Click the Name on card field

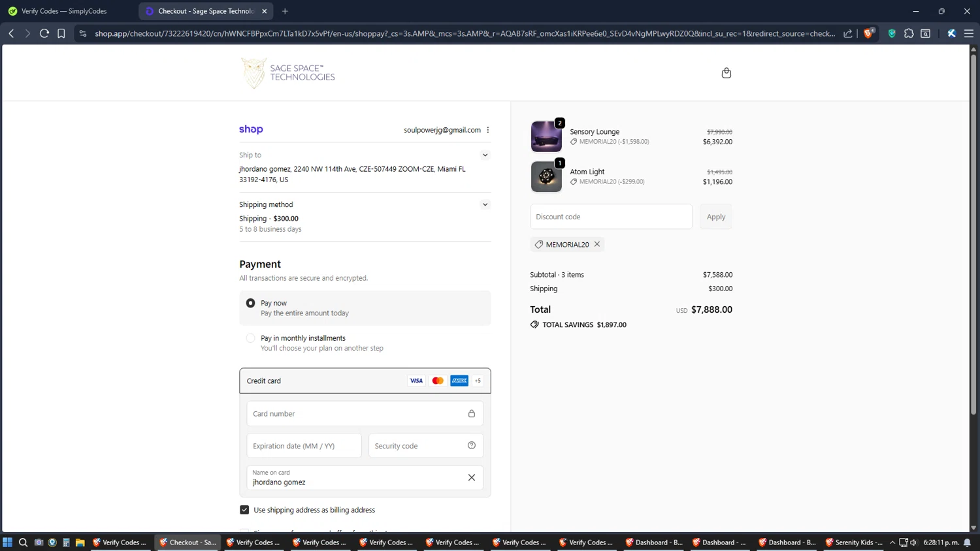point(365,478)
